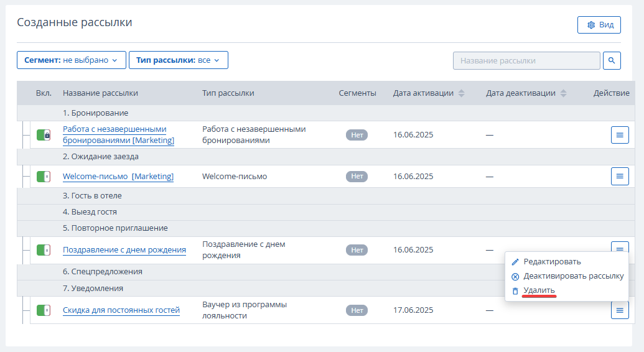The height and width of the screenshot is (352, 644).
Task: Click the circled-X deactivate icon
Action: (x=515, y=276)
